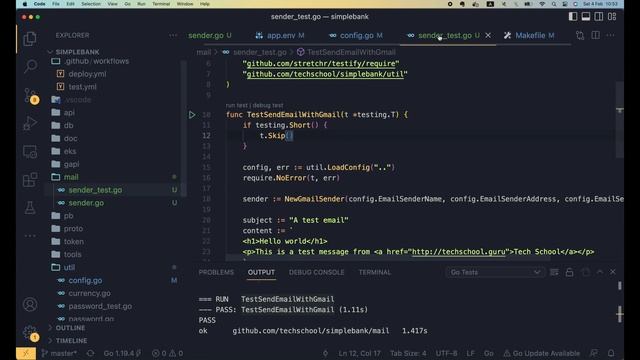Switch to the config.go tab
Screen dimensions: 640x360
point(357,36)
